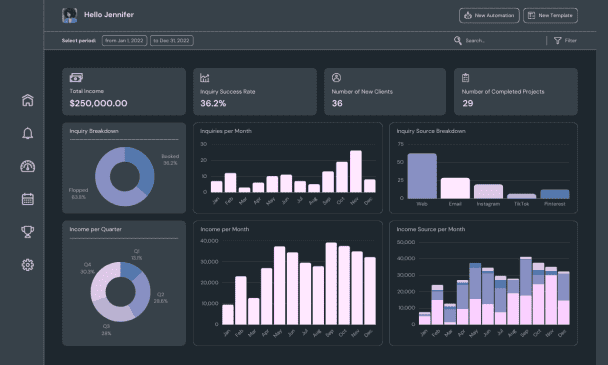Click the Income Source per Month title

point(430,229)
